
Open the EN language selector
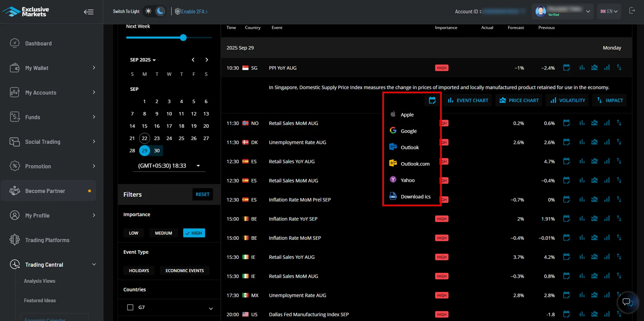[x=609, y=11]
